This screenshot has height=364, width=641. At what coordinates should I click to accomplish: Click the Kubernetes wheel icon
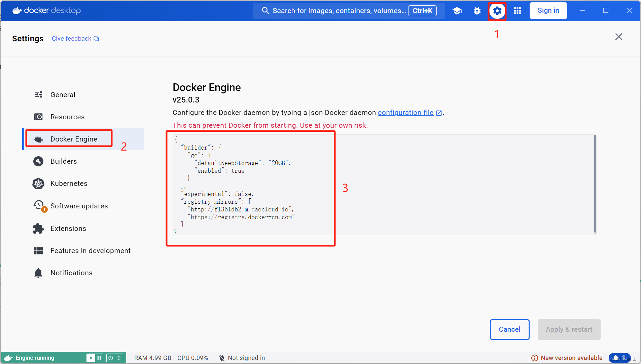click(38, 184)
